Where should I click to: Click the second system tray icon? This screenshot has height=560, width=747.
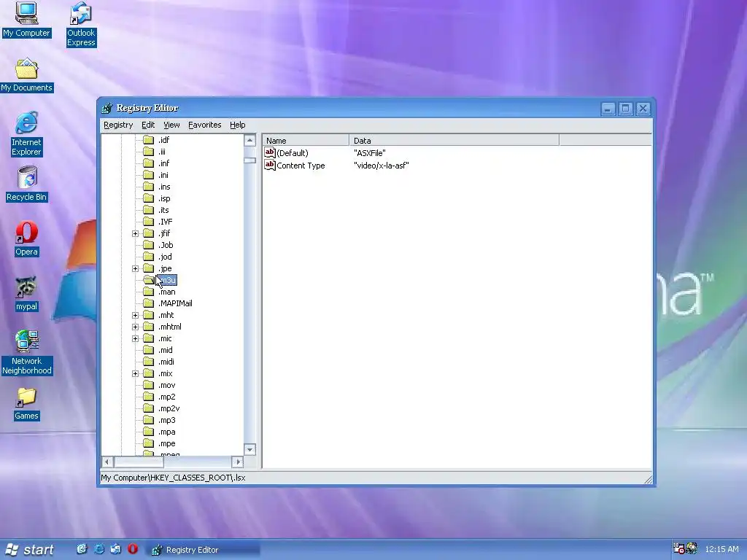(x=692, y=548)
